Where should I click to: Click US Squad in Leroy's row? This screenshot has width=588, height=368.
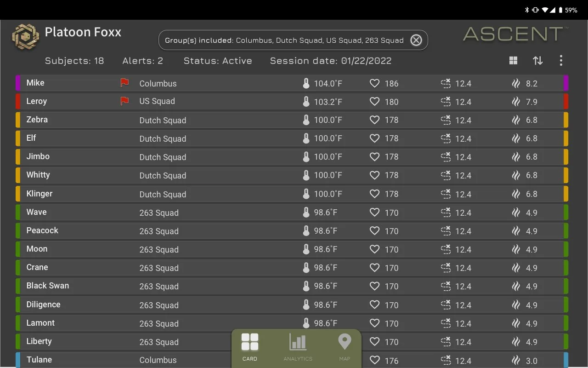157,101
